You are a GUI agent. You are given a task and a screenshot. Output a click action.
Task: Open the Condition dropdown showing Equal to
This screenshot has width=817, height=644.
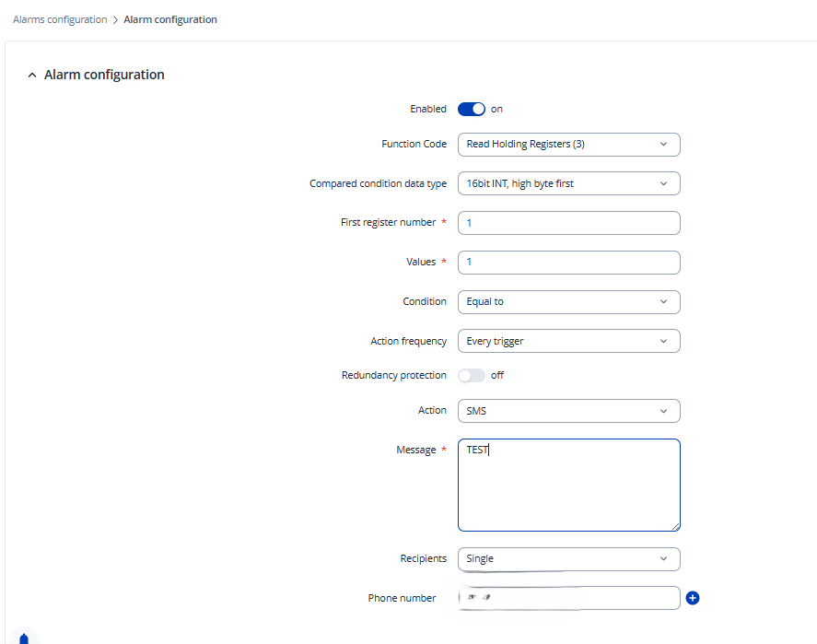[x=568, y=302]
